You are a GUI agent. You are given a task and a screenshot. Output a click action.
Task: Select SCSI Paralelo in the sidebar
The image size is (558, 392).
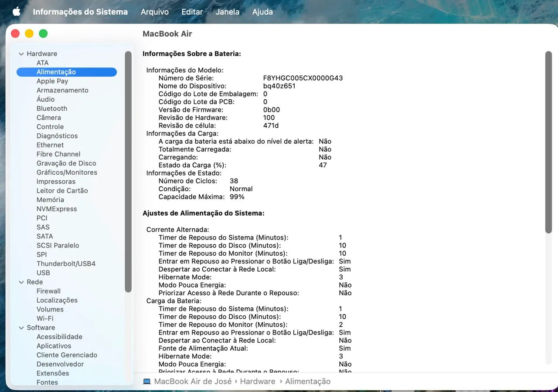[58, 246]
